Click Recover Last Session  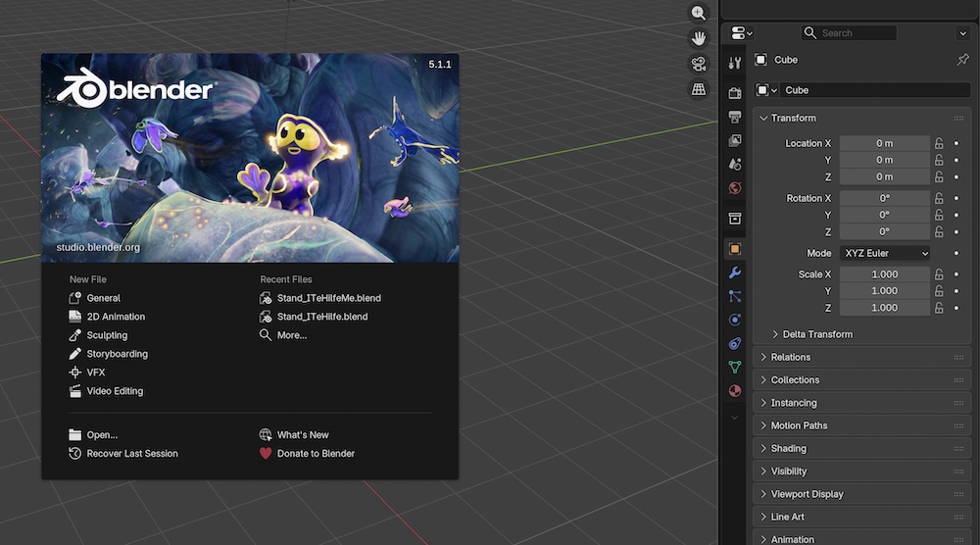[123, 454]
